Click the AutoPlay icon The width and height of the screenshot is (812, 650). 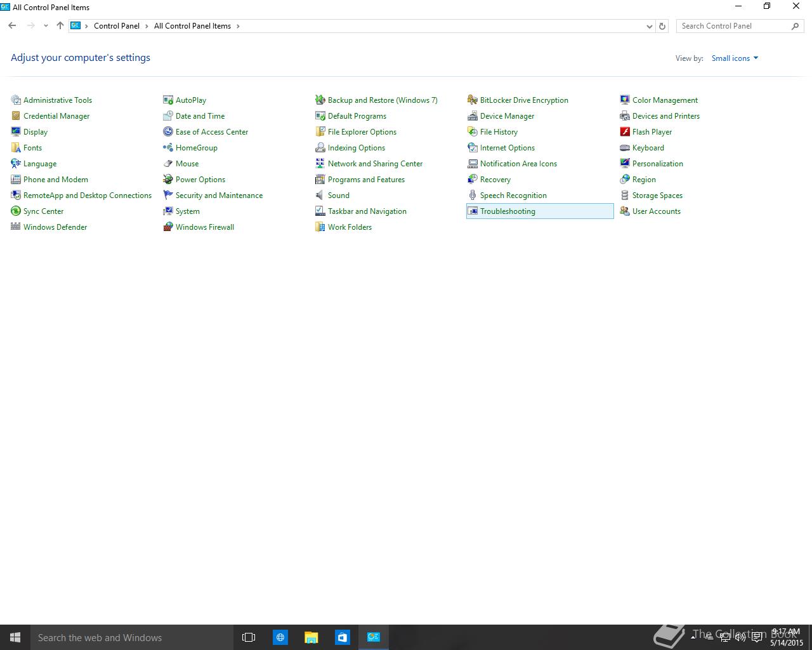[x=168, y=100]
